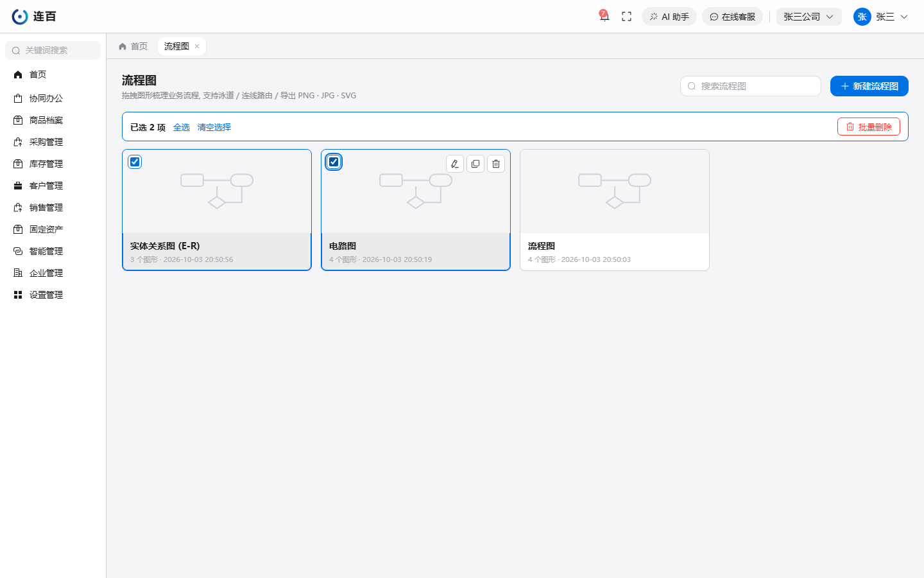This screenshot has height=578, width=924.
Task: Click 新建流程图 button
Action: (869, 86)
